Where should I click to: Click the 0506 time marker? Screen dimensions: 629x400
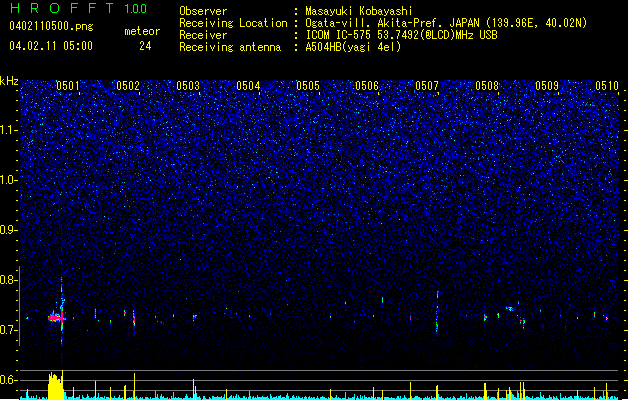[367, 86]
